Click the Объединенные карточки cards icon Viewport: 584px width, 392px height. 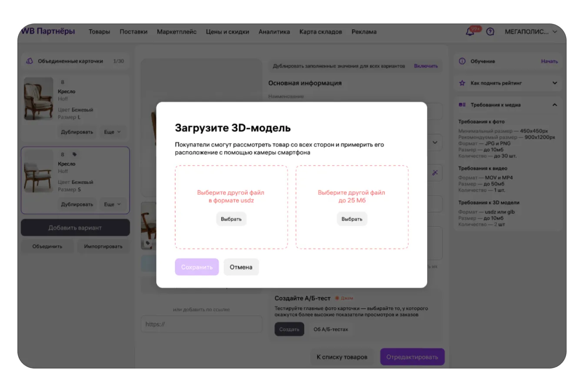(30, 61)
